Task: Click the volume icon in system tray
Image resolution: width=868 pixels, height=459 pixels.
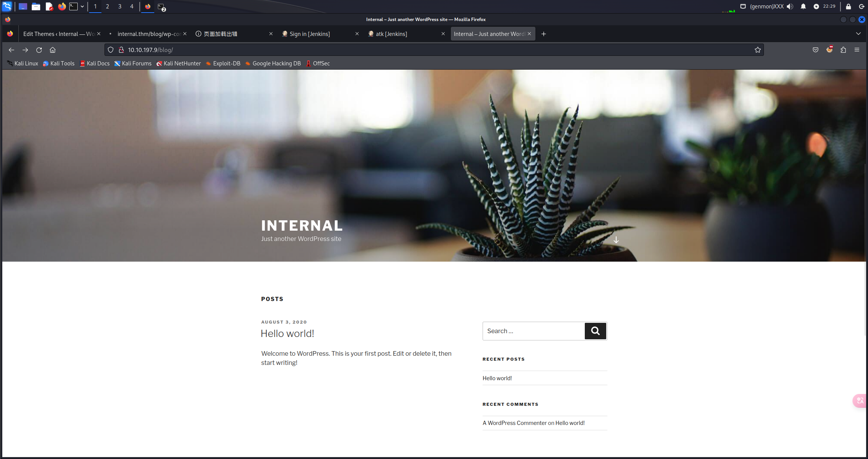Action: (x=790, y=7)
